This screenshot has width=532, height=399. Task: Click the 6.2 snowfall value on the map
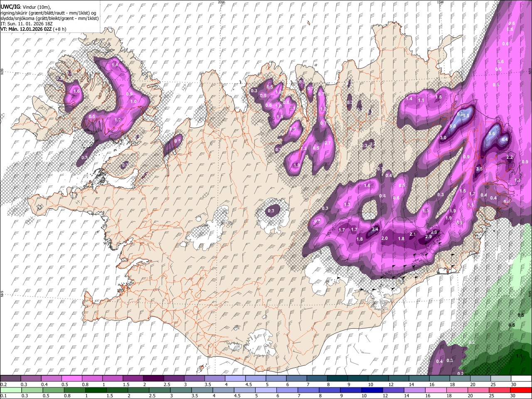click(460, 114)
